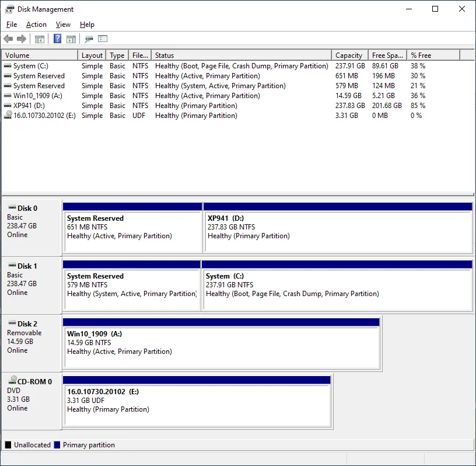
Task: Click the blue Primary partition legend swatch
Action: 57,445
